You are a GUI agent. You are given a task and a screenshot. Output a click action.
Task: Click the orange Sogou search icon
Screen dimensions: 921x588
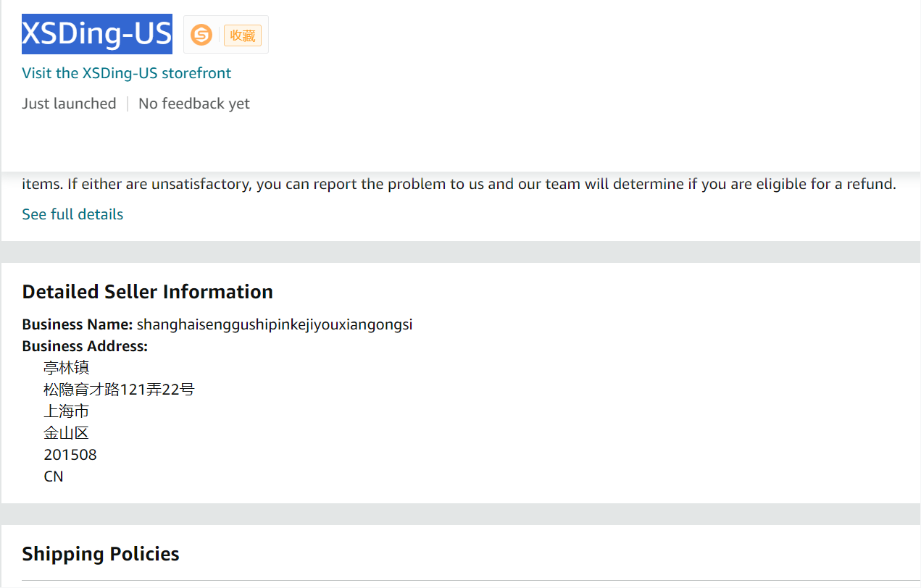(x=201, y=35)
